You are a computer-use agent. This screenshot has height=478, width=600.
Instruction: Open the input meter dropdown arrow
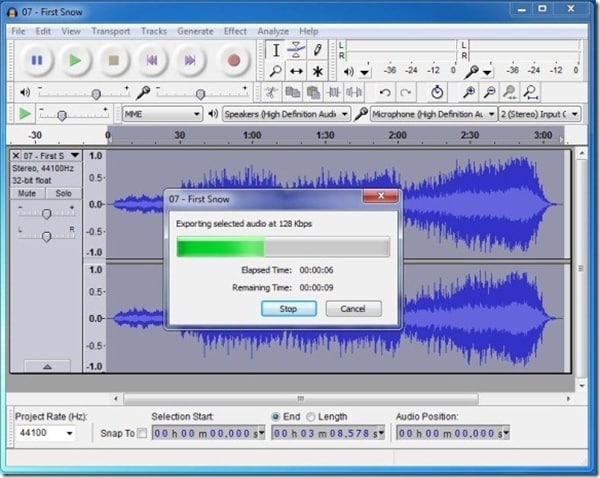click(487, 72)
